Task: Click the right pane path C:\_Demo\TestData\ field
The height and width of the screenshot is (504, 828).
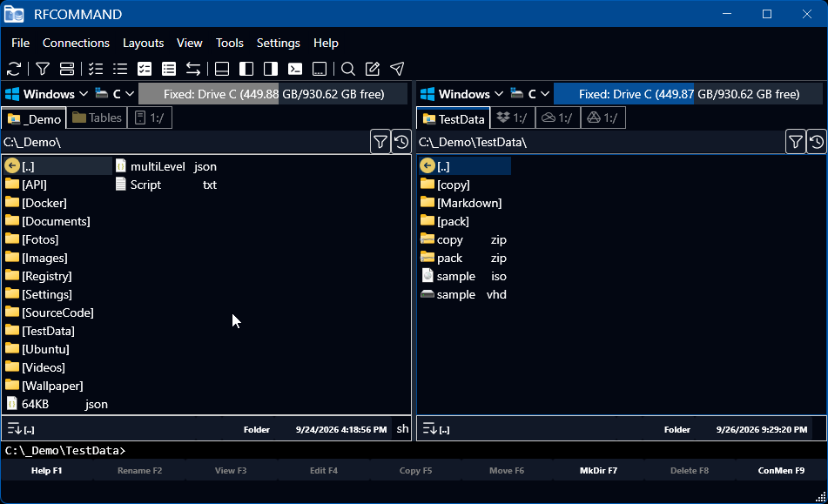Action: click(x=601, y=142)
